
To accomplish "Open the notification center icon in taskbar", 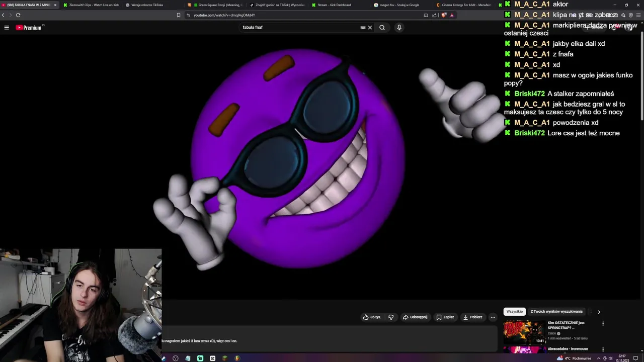I will click(635, 358).
